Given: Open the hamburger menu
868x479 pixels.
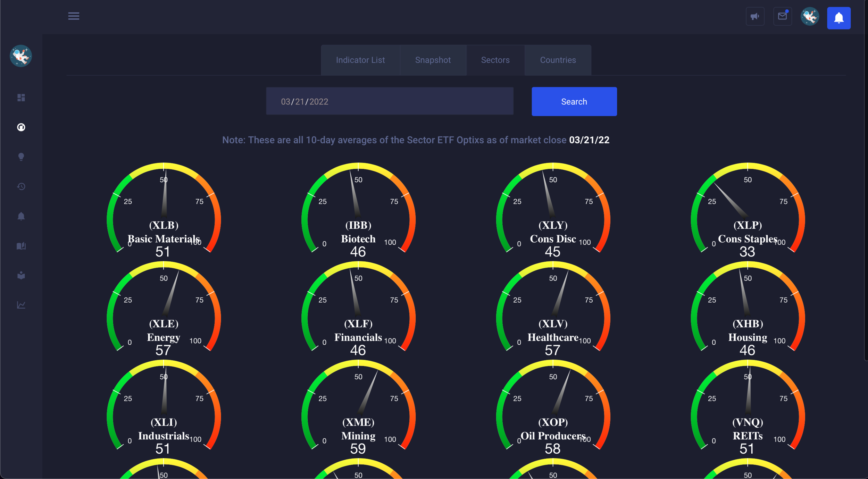Looking at the screenshot, I should 74,16.
